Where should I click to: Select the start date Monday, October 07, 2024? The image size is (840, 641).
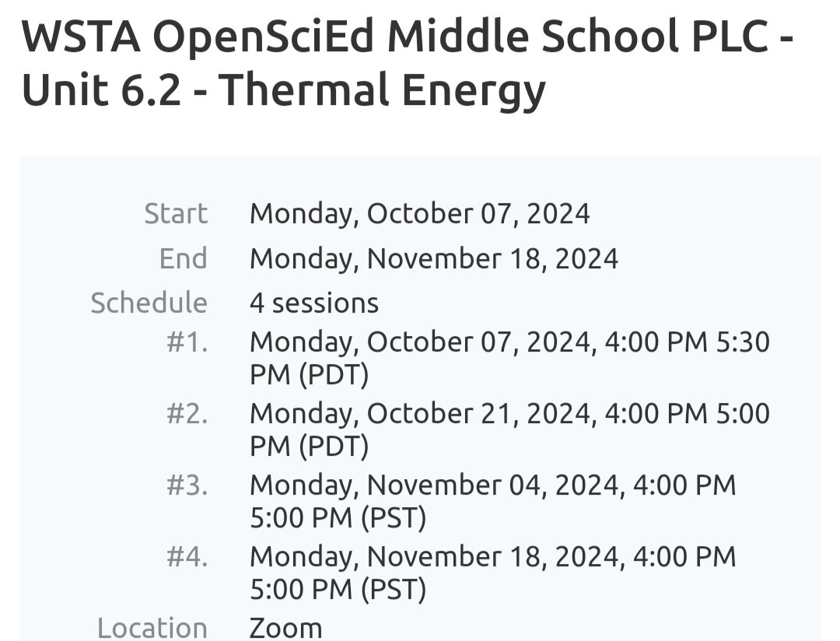point(419,214)
